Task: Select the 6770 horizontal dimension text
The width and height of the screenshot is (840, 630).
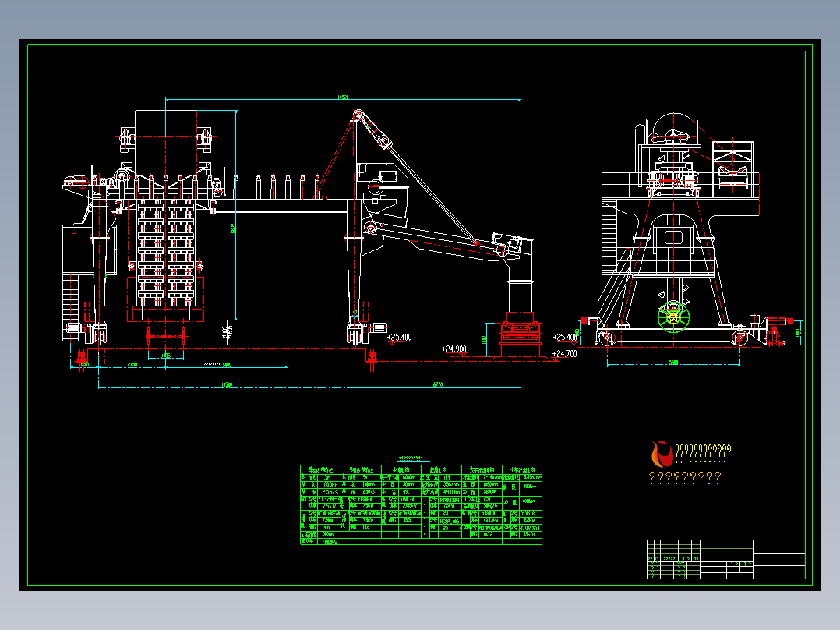Action: pos(438,384)
